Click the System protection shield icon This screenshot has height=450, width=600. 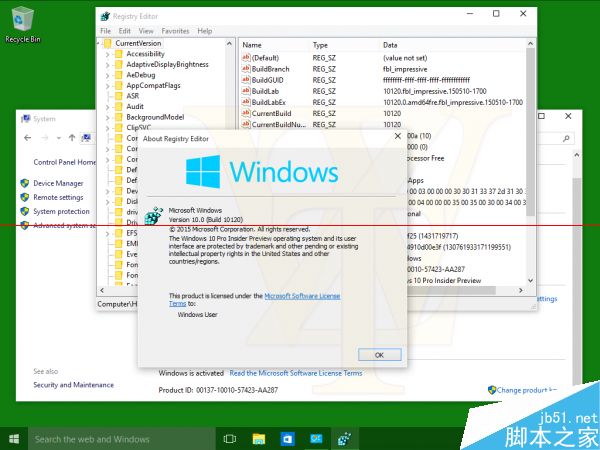coord(25,211)
